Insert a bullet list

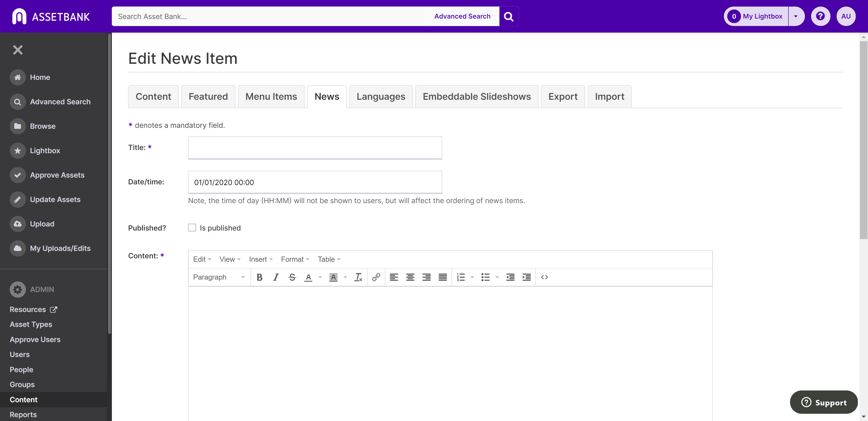(486, 277)
